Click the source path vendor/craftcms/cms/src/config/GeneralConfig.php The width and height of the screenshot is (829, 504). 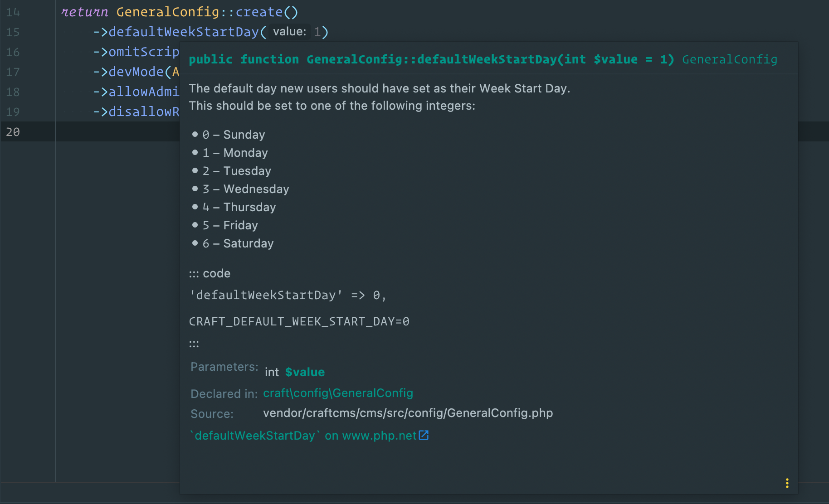tap(407, 413)
